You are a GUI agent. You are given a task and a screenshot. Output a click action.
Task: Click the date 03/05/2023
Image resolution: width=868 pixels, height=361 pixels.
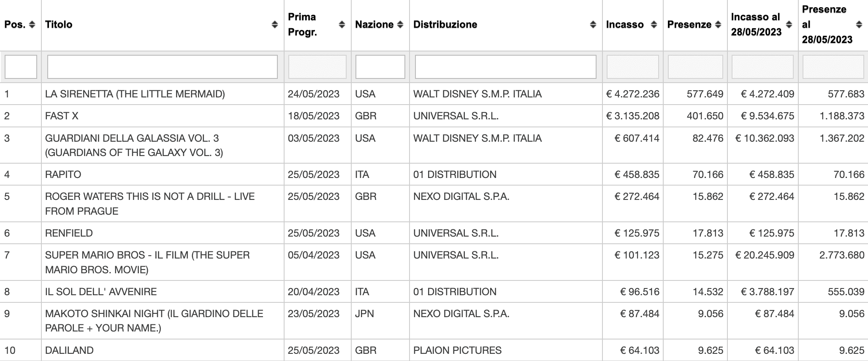(x=314, y=138)
